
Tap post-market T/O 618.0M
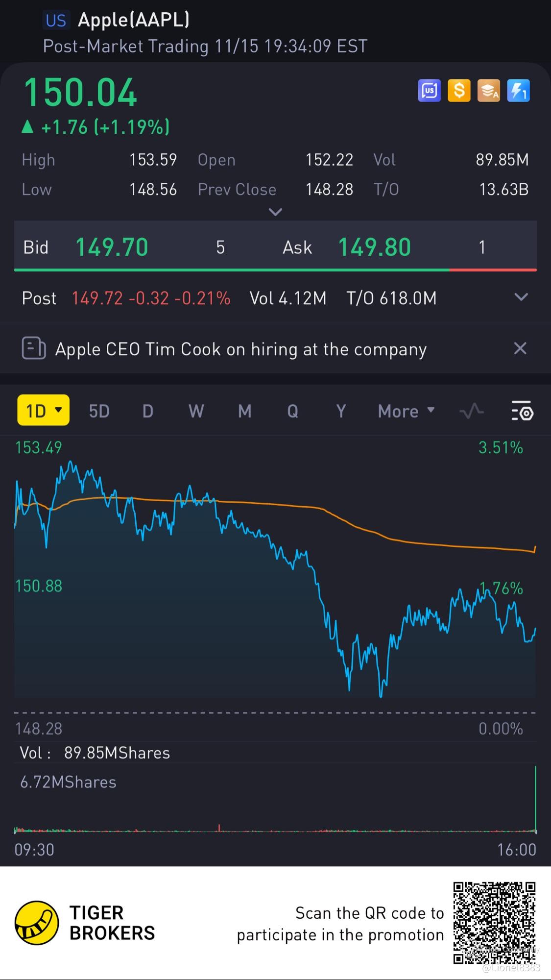(391, 298)
